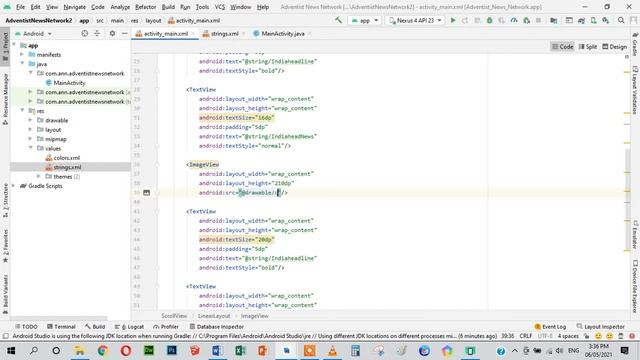The height and width of the screenshot is (360, 640).
Task: Switch to the MainActivity.java editor tab
Action: coord(282,33)
